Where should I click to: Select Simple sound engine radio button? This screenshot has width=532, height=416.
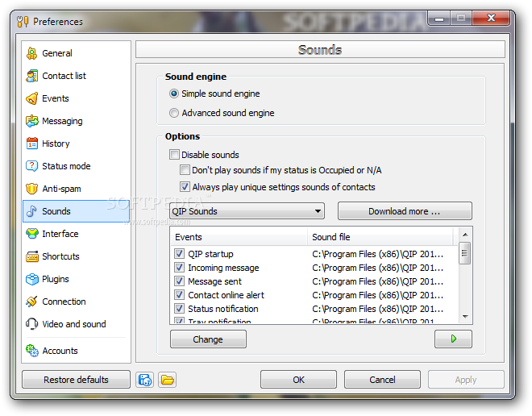click(x=174, y=94)
